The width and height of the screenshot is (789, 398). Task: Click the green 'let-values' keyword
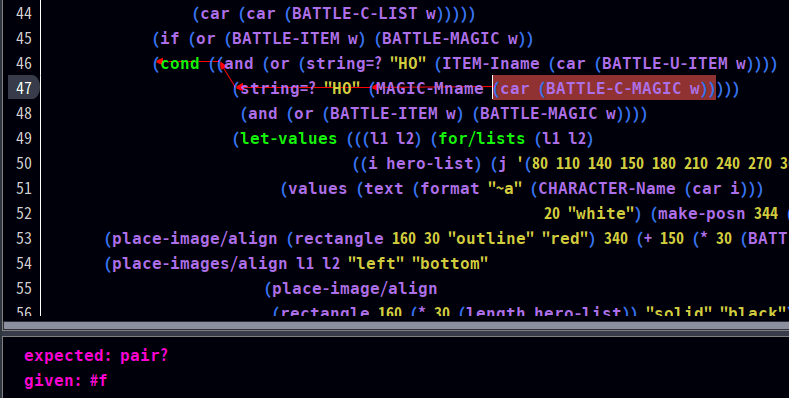point(289,138)
